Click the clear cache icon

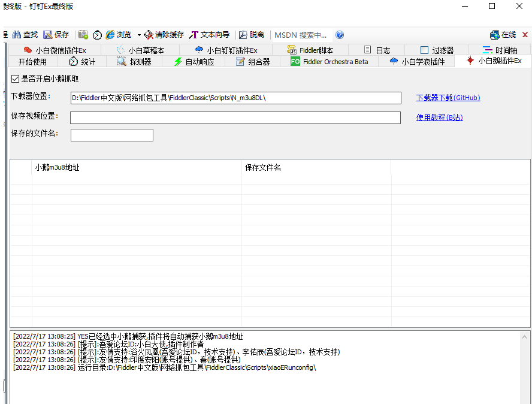[x=149, y=35]
